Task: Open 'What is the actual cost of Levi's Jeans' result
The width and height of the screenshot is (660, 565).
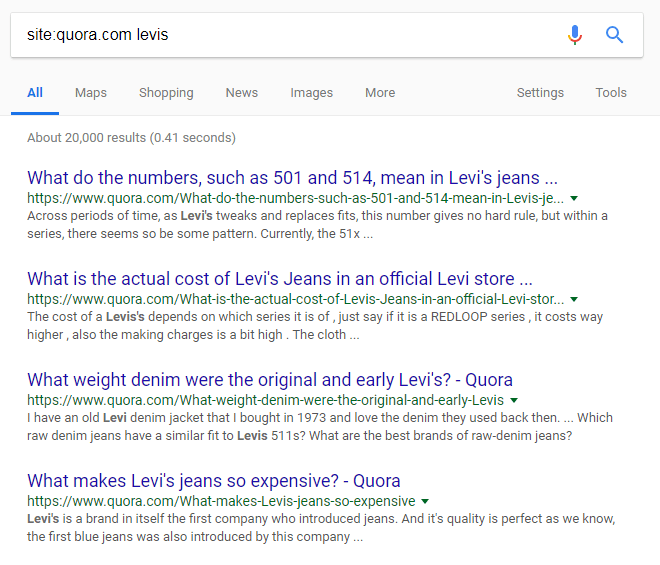Action: pos(280,279)
